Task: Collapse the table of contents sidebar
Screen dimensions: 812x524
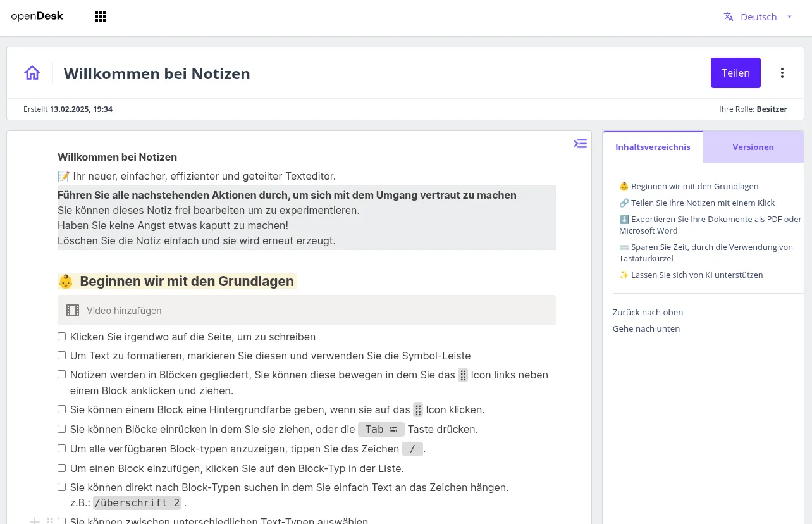Action: (x=580, y=143)
